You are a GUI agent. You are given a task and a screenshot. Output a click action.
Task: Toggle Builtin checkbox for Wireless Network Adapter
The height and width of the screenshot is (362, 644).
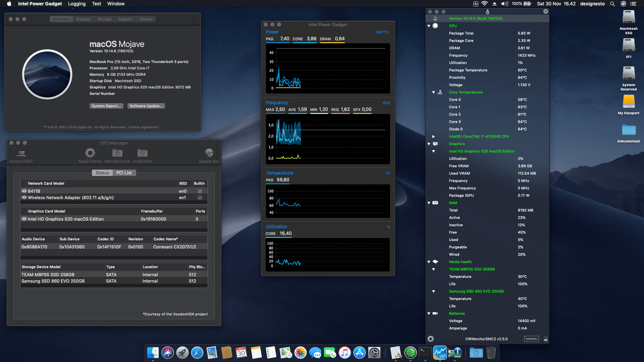pos(200,197)
